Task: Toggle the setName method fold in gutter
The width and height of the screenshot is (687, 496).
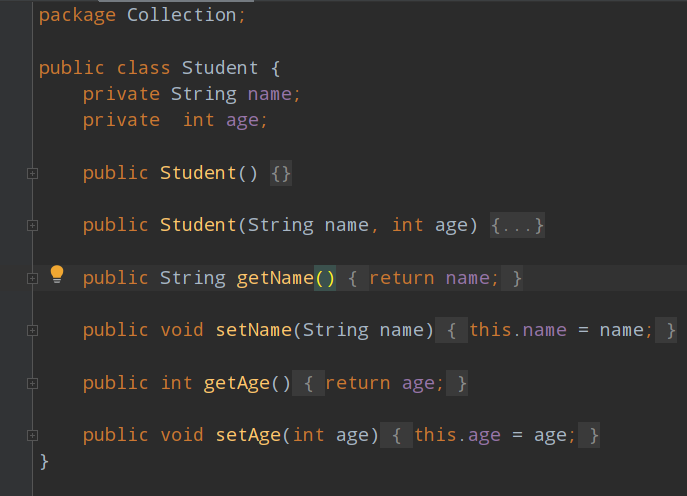Action: (32, 330)
